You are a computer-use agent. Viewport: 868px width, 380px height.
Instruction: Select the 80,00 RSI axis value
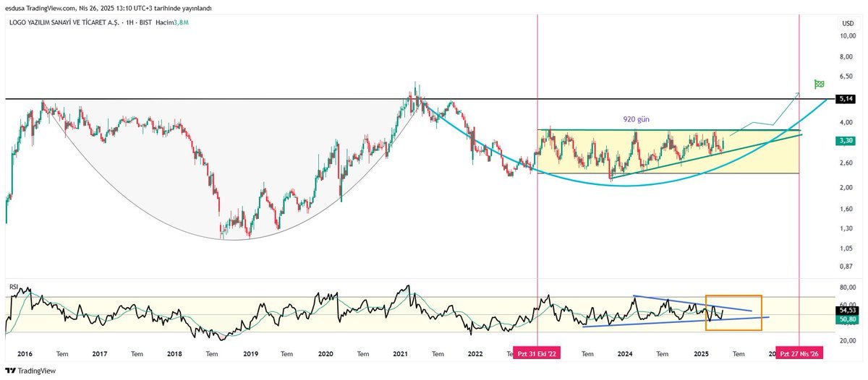click(x=847, y=288)
